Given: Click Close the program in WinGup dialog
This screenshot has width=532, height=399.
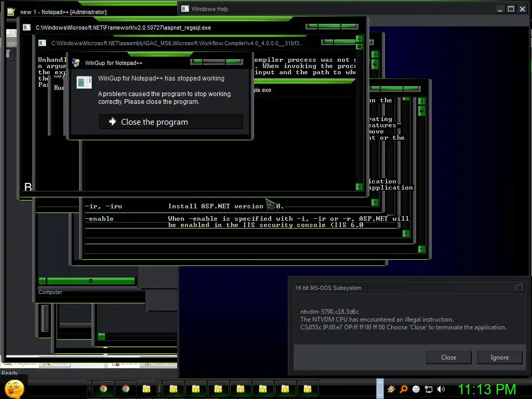Looking at the screenshot, I should [x=170, y=122].
